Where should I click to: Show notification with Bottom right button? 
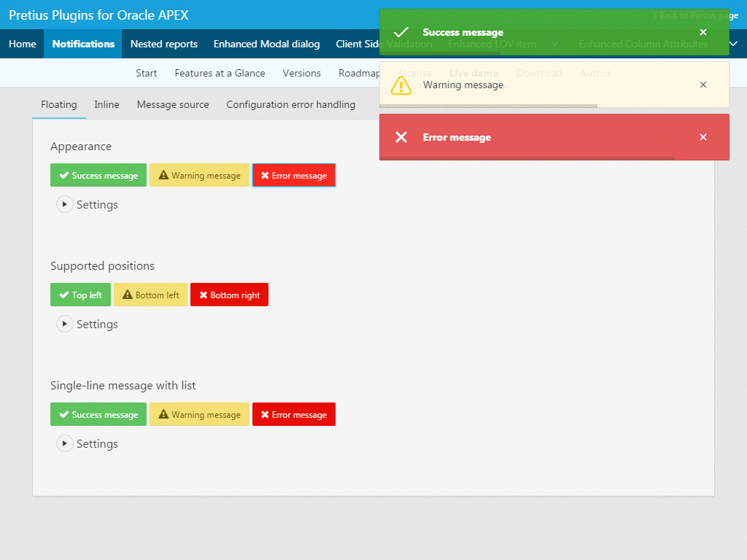[229, 295]
